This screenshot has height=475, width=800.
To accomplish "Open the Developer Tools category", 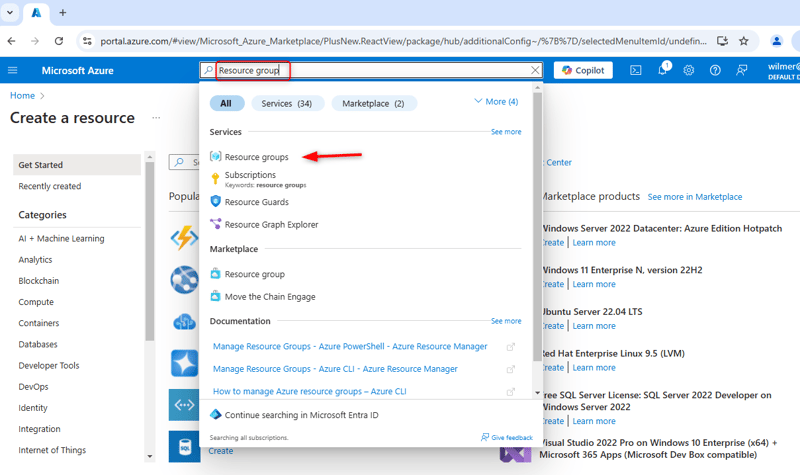I will (x=49, y=365).
